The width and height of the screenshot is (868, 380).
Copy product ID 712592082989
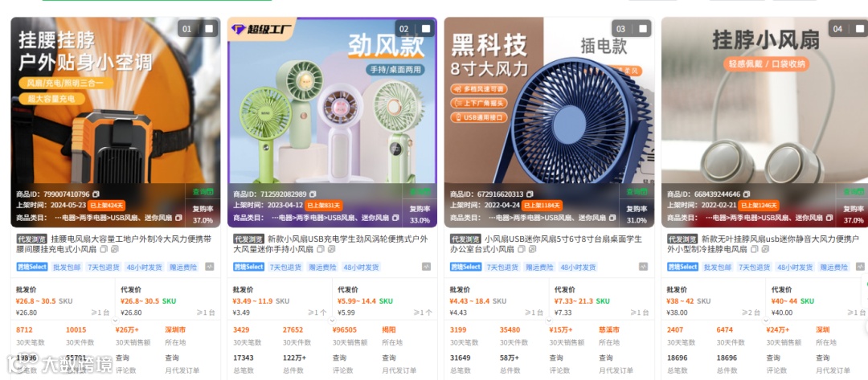313,194
